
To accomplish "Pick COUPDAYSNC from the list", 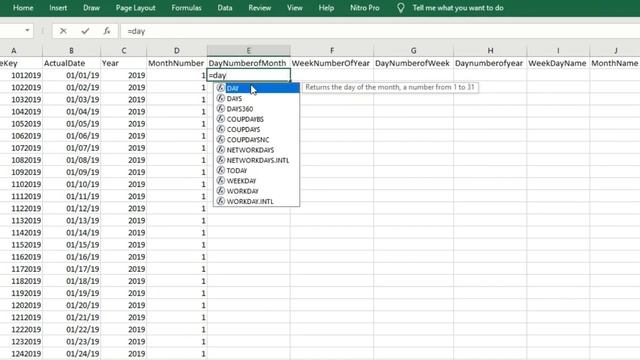I will click(x=257, y=140).
